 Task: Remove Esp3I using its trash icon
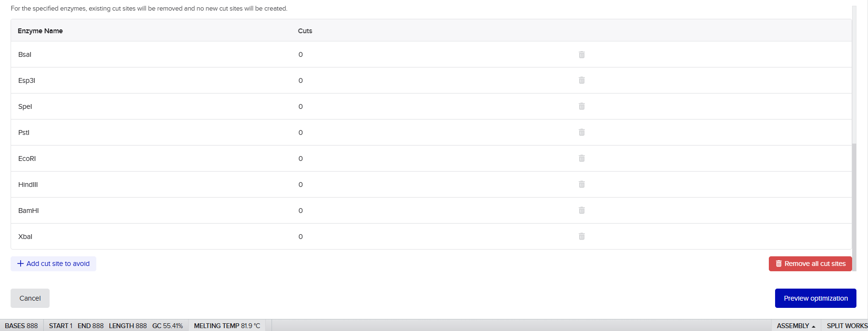(x=582, y=80)
